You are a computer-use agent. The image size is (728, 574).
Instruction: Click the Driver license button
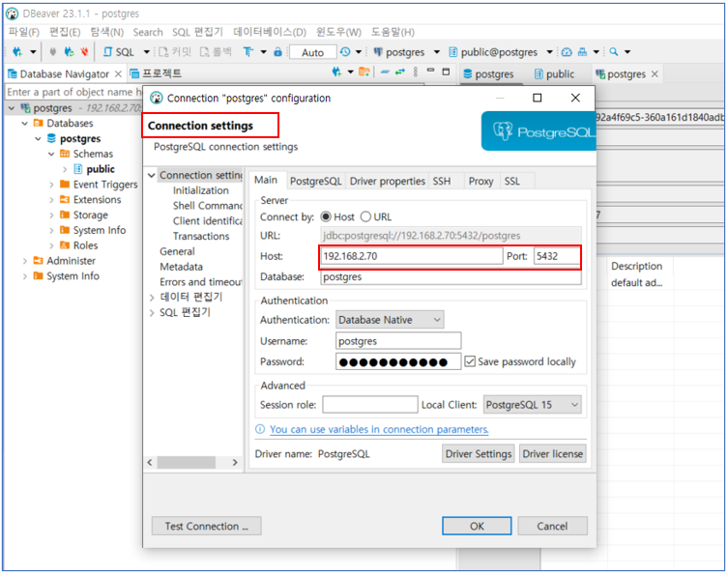(x=552, y=453)
